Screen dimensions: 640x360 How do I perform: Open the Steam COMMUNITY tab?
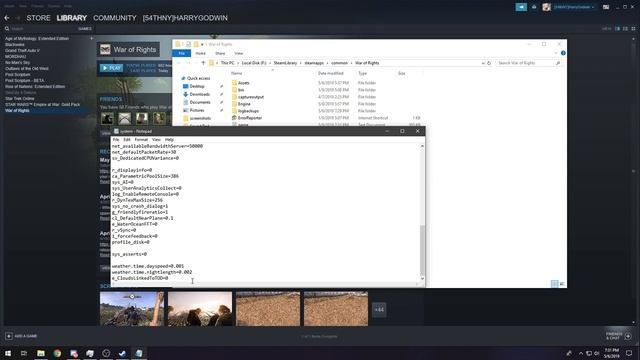pyautogui.click(x=115, y=18)
